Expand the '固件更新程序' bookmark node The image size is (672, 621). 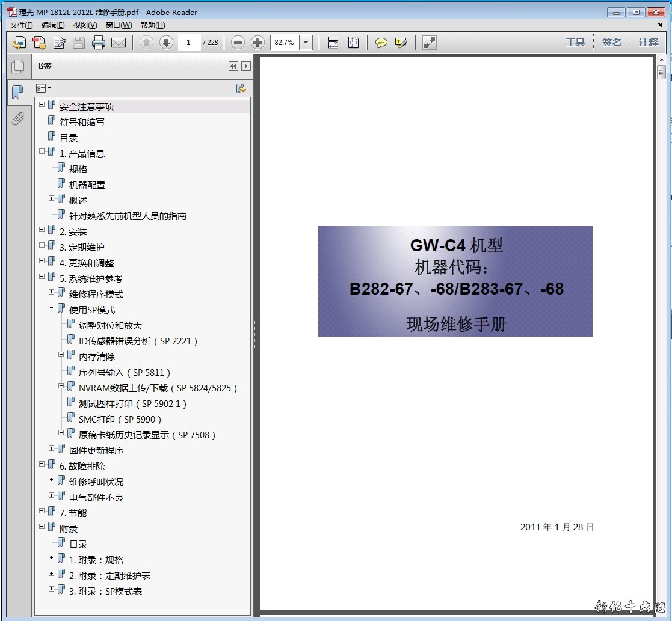(x=52, y=450)
